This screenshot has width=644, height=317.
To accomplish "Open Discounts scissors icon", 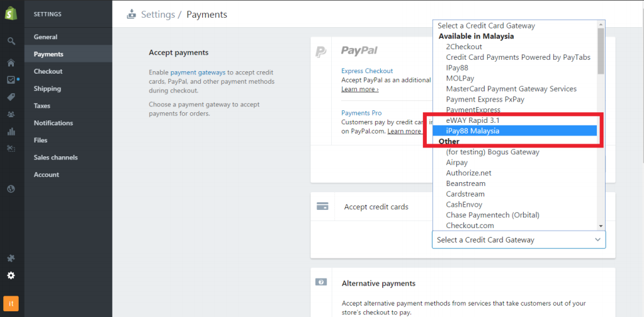I will pos(11,149).
